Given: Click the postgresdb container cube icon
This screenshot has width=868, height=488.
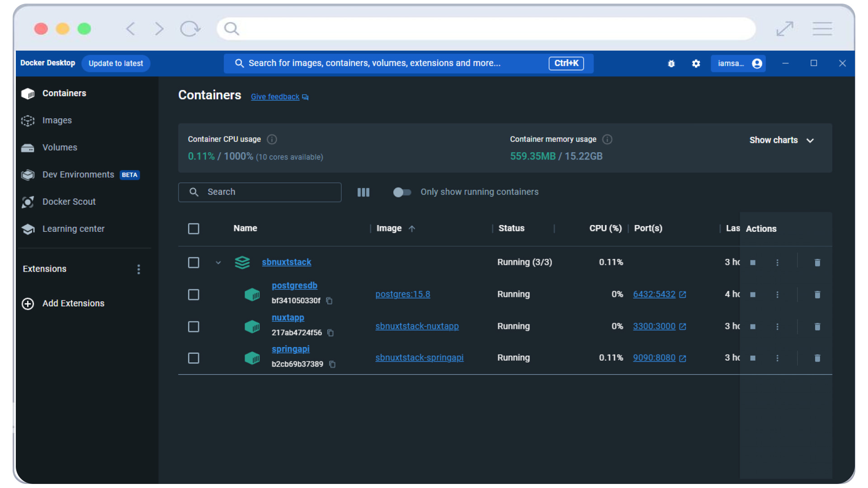Looking at the screenshot, I should pyautogui.click(x=252, y=295).
